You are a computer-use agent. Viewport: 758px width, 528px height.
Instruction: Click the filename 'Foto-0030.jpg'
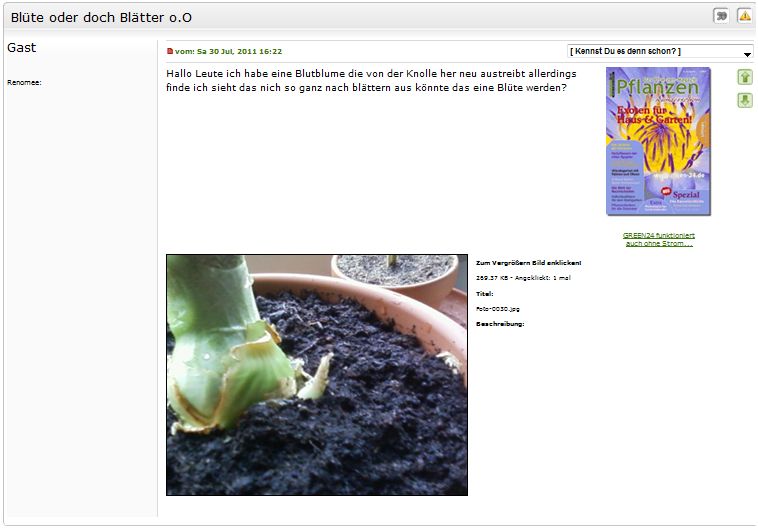(x=497, y=308)
